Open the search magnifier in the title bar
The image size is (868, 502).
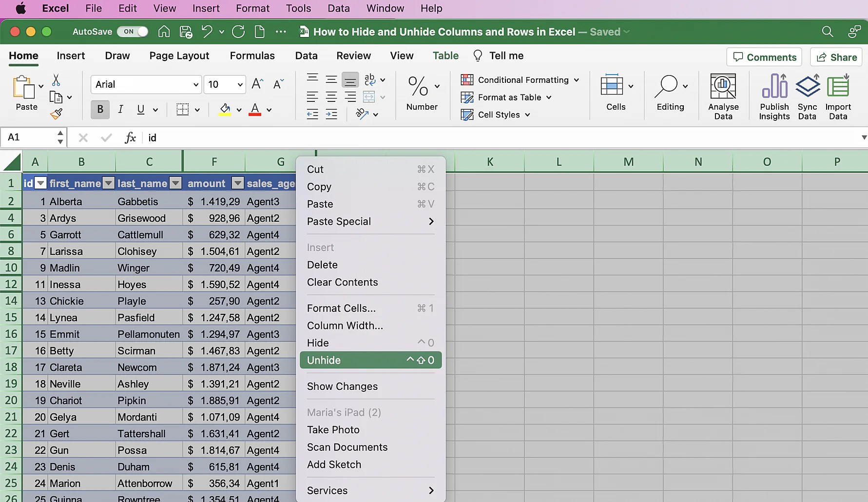tap(827, 31)
